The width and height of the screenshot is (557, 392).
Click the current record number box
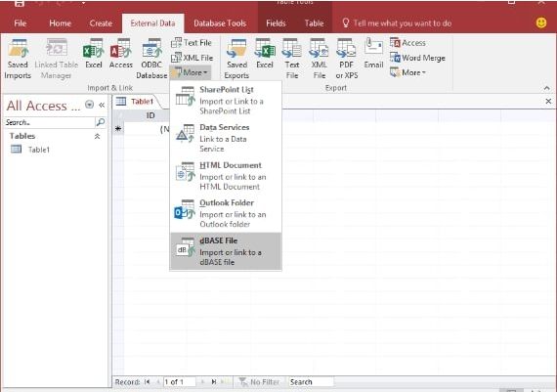pos(180,382)
